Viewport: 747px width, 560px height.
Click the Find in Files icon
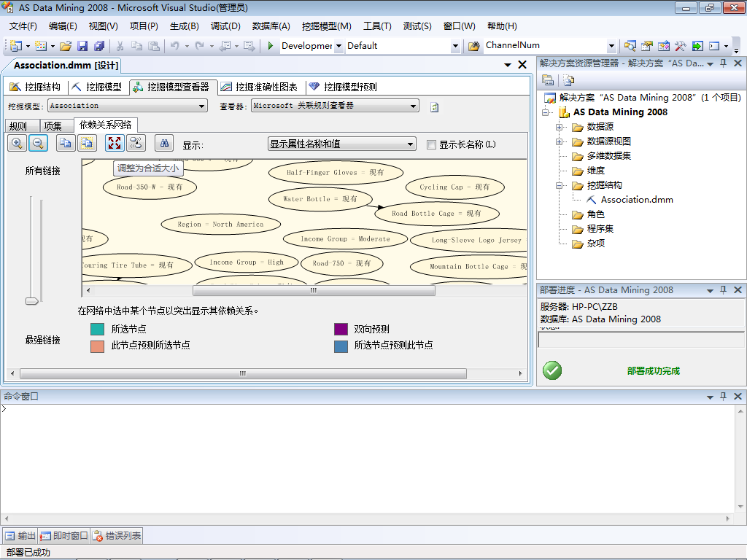(473, 46)
